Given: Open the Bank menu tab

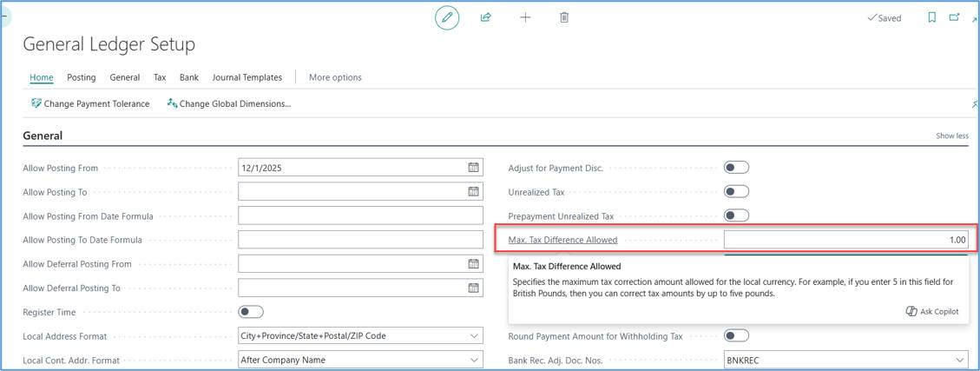Looking at the screenshot, I should pos(188,77).
